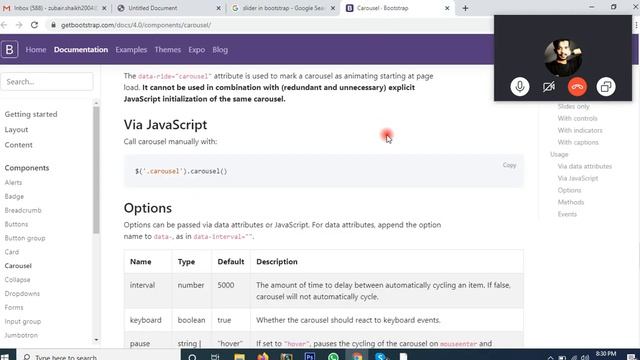Click the keyboard row name cell
The height and width of the screenshot is (360, 640).
point(148,320)
